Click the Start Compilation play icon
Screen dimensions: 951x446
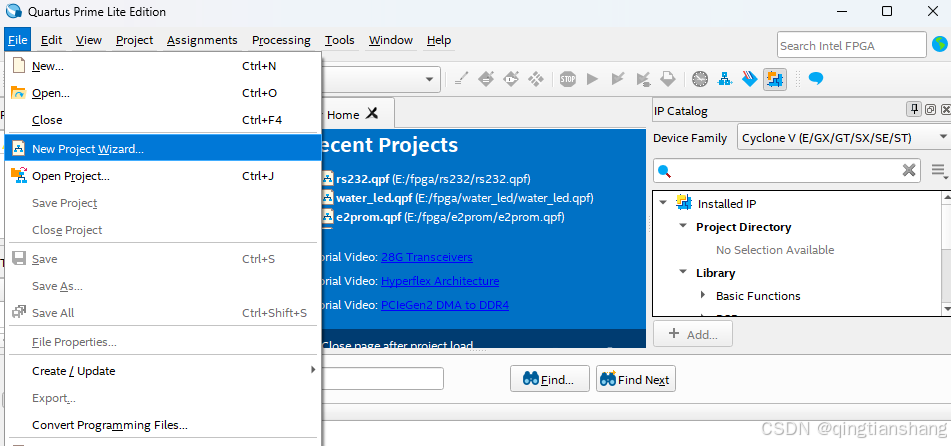tap(593, 79)
